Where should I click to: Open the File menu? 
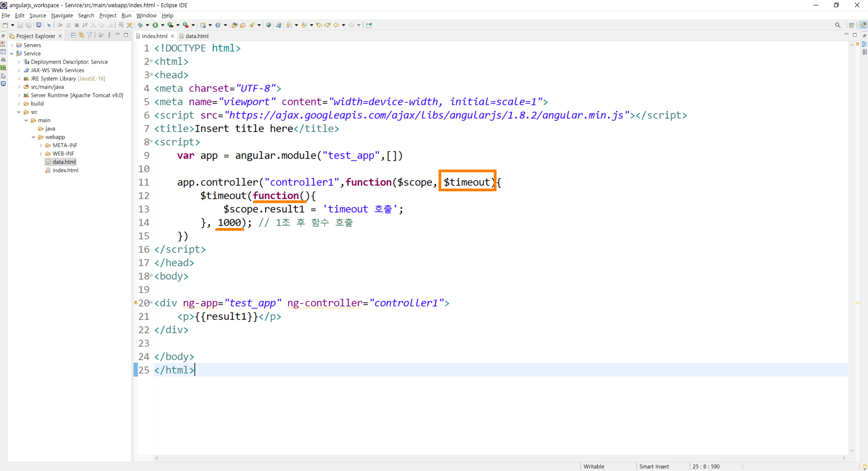5,15
